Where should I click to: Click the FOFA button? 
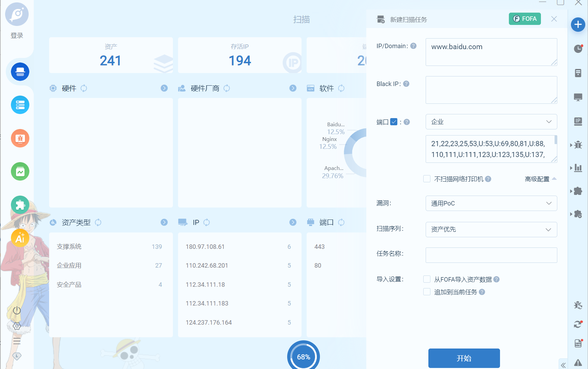pos(525,19)
